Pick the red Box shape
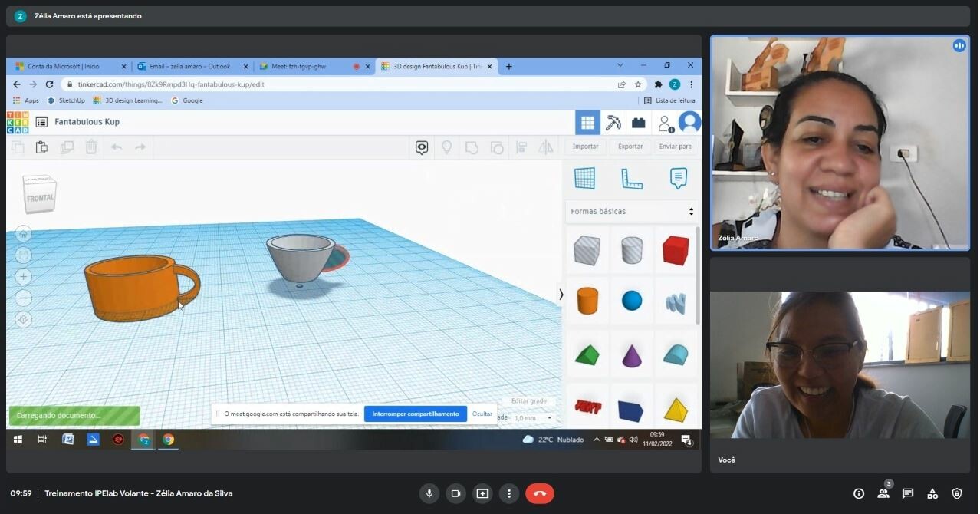Image resolution: width=980 pixels, height=514 pixels. [x=676, y=250]
